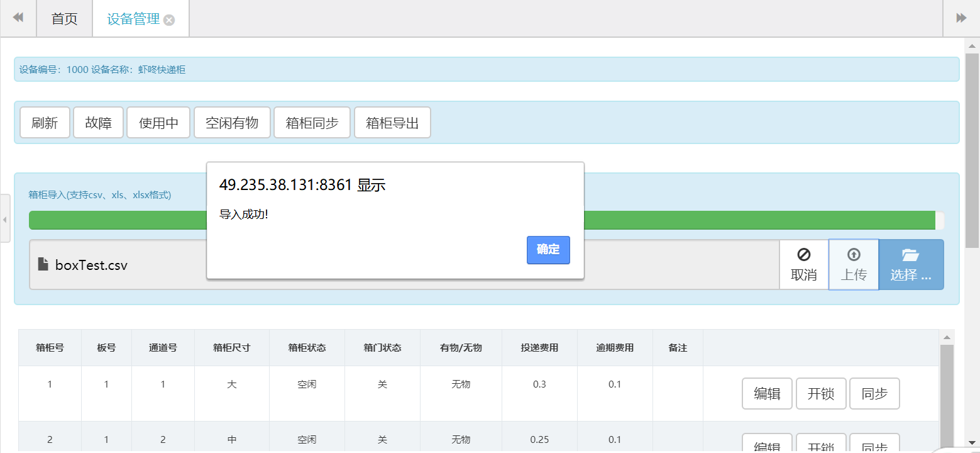Click the page vertical scrollbar thumb
This screenshot has height=453, width=980.
[x=972, y=150]
